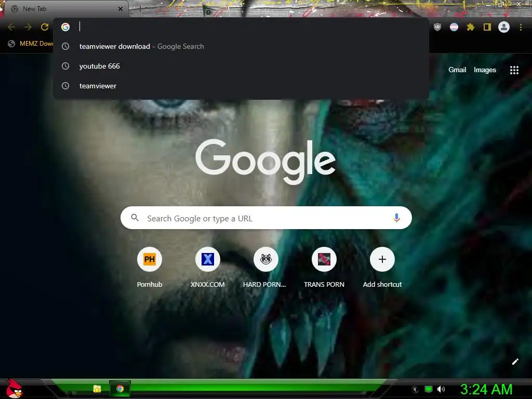Select 'teamviewer download' search suggestion
Viewport: 532px width, 399px height.
click(241, 46)
